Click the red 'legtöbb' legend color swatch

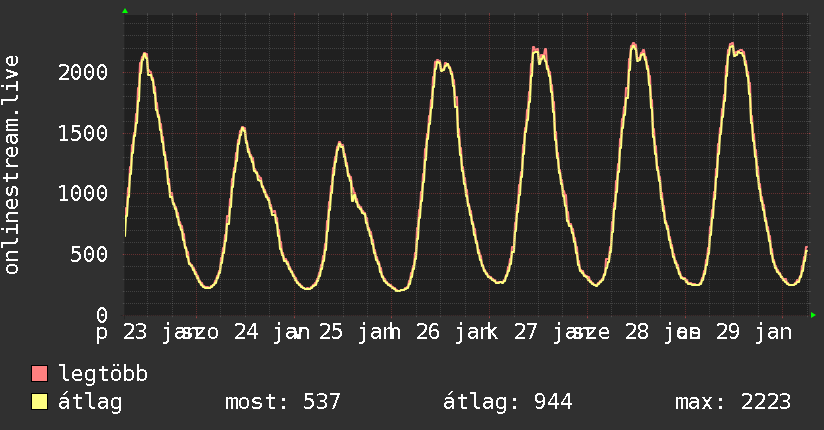coord(39,373)
